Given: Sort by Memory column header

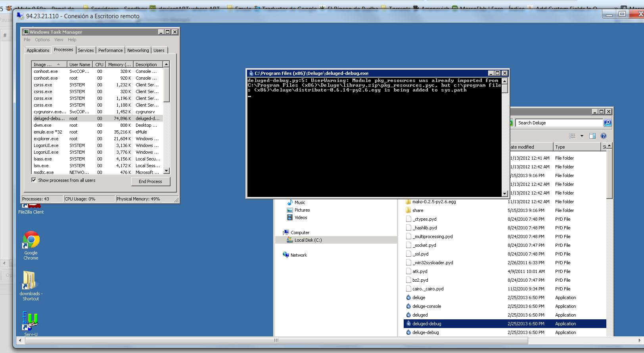Looking at the screenshot, I should (119, 65).
